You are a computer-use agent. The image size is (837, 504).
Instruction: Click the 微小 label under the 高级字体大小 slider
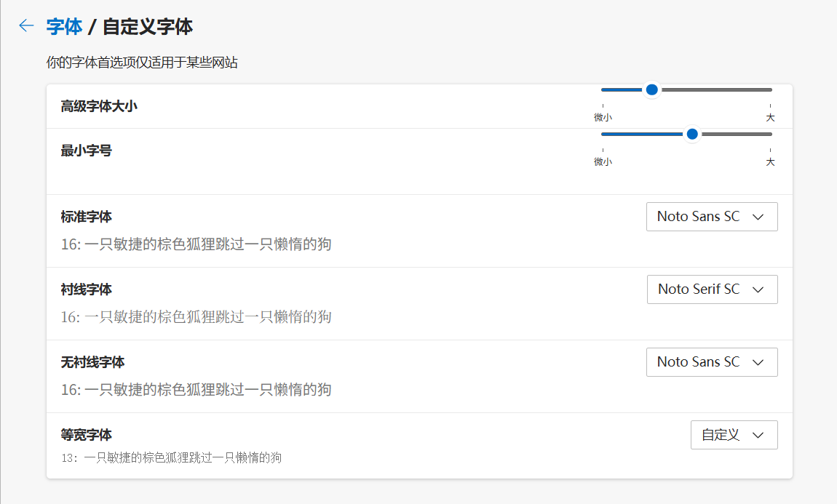603,117
